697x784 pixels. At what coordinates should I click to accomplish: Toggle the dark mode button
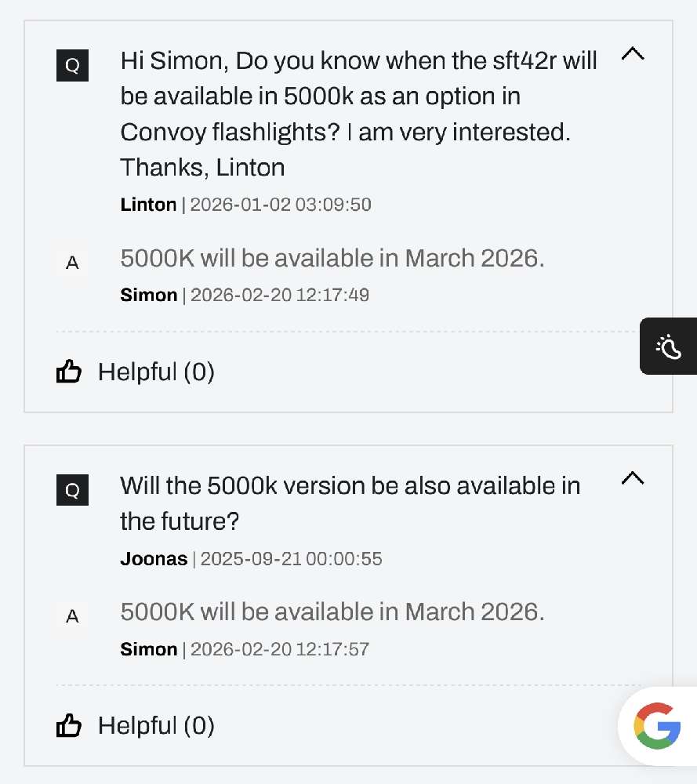tap(669, 346)
